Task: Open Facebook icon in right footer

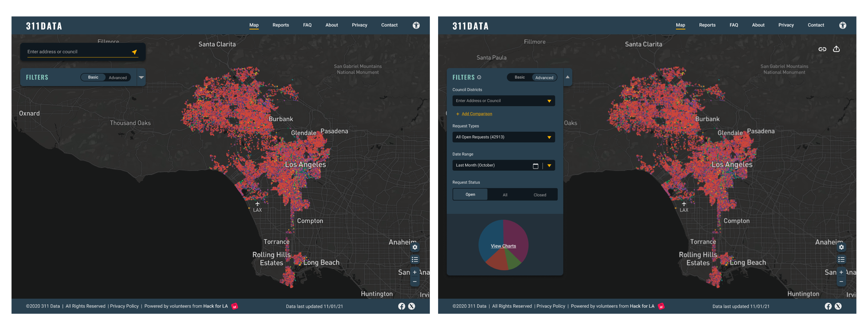Action: 828,306
